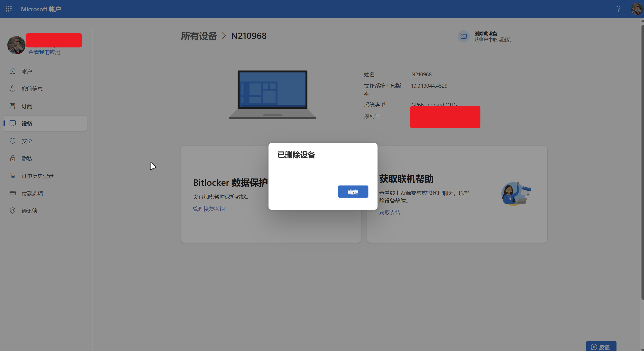Click the support agent illustration
Viewport: 644px width, 351px height.
pos(516,194)
